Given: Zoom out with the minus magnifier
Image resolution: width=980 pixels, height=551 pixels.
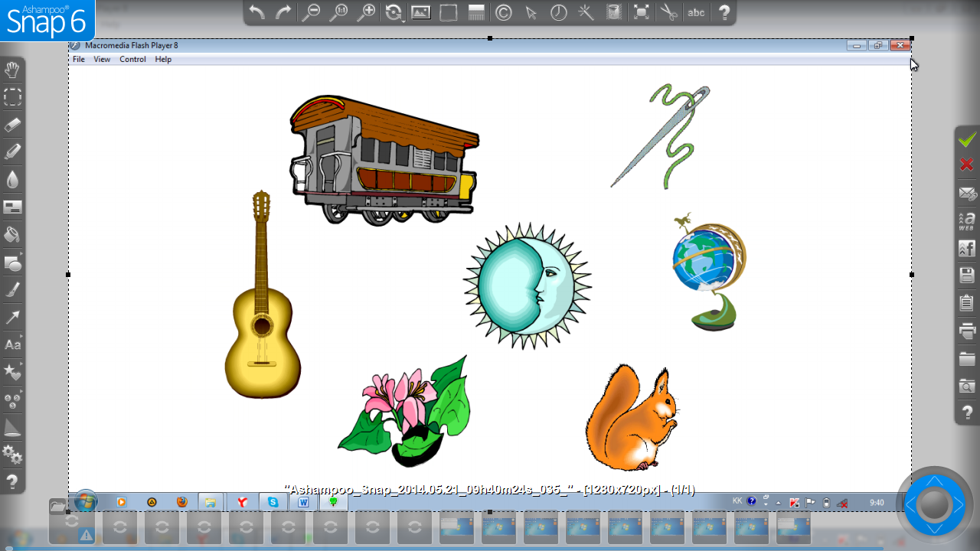Looking at the screenshot, I should coord(311,12).
